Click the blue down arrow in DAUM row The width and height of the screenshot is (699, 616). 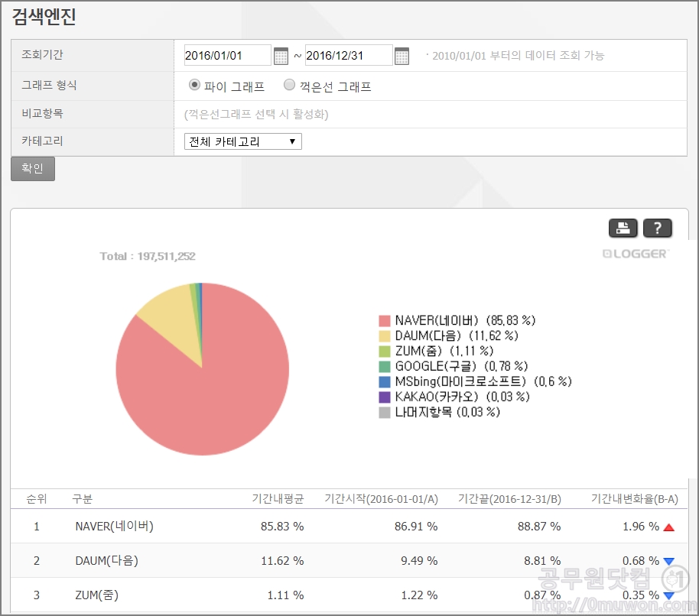pos(668,562)
